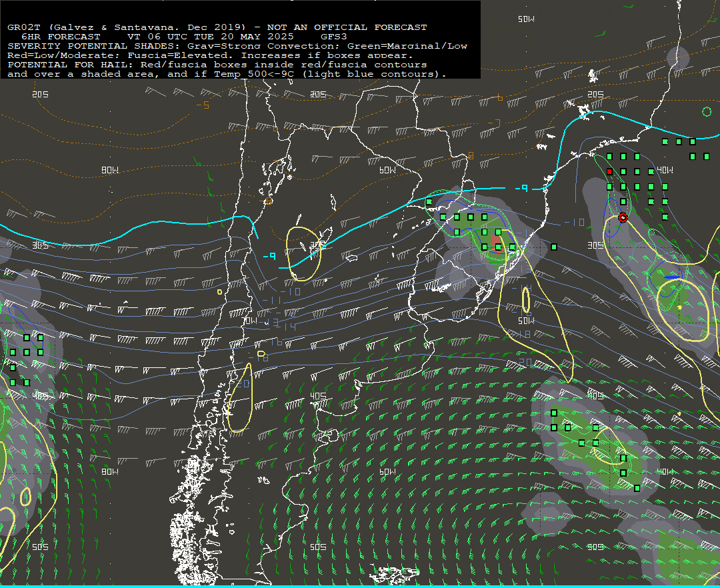Click the orange "-5" contour label
The width and height of the screenshot is (720, 588).
pos(203,105)
